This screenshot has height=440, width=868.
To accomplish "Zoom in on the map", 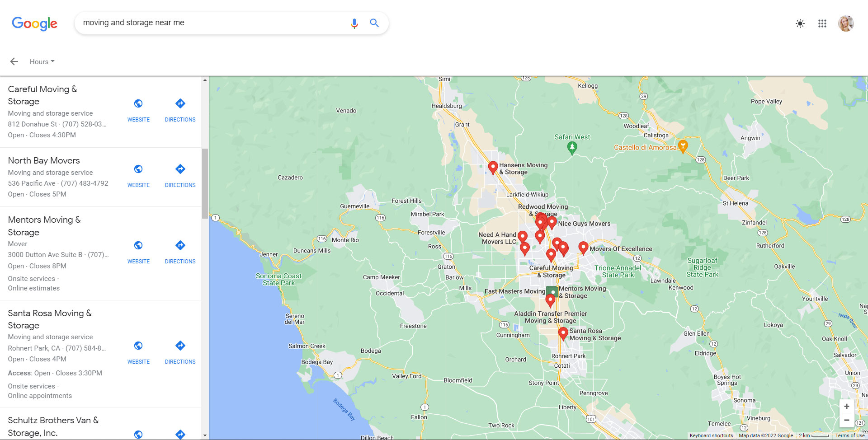I will 846,406.
